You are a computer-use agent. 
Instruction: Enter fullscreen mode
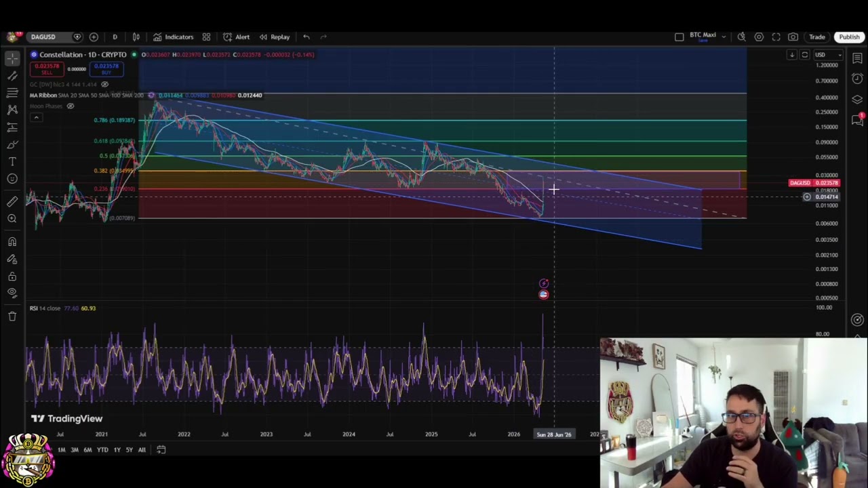[x=776, y=37]
